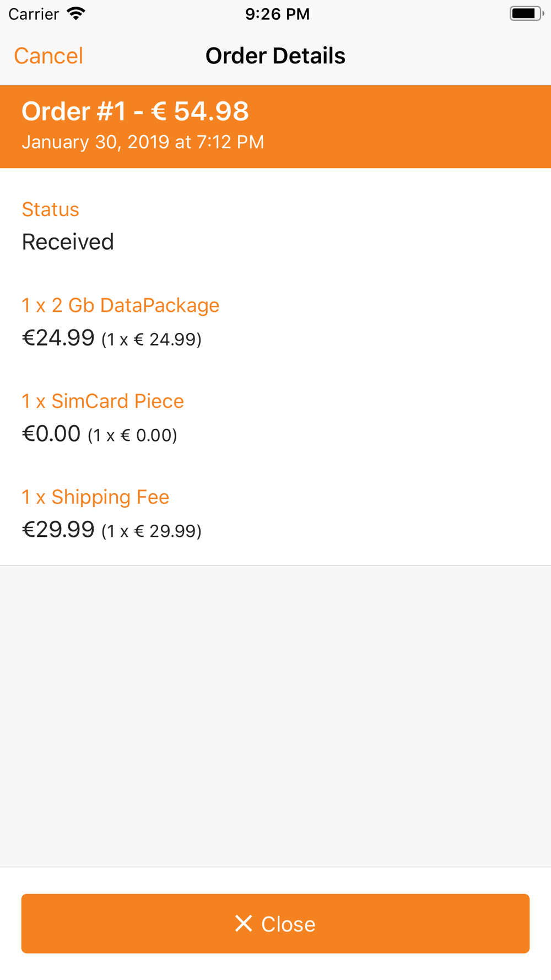The image size is (551, 980).
Task: Tap the X icon on the Close button
Action: (x=244, y=923)
